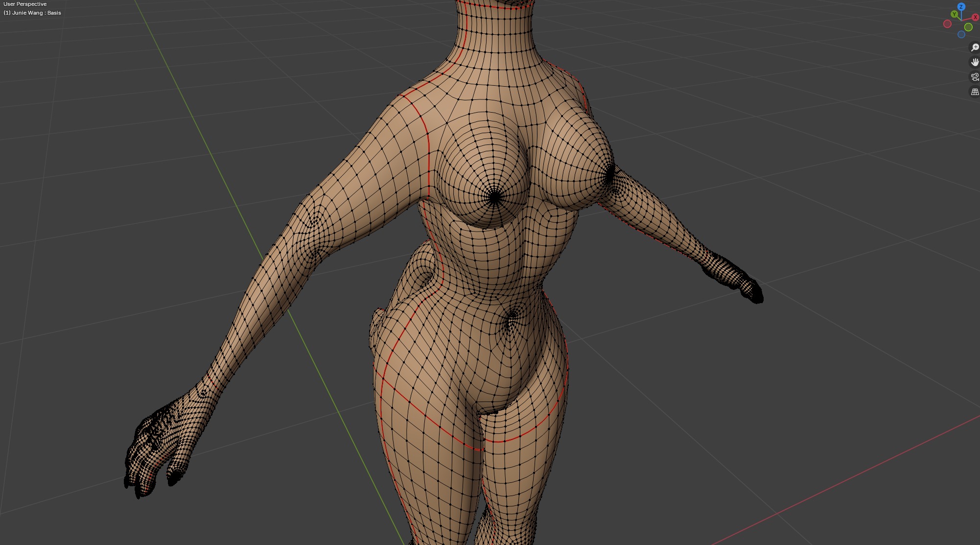
Task: Click the hand pan view icon
Action: click(975, 62)
